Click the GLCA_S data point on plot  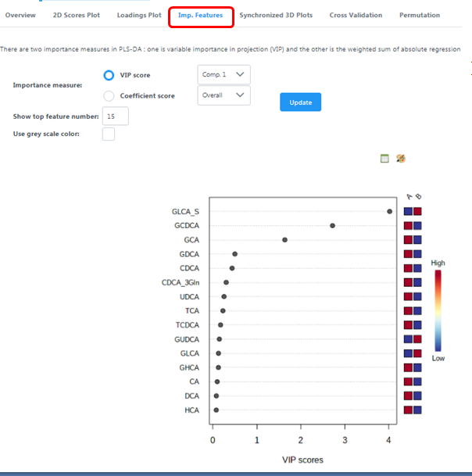pos(389,211)
